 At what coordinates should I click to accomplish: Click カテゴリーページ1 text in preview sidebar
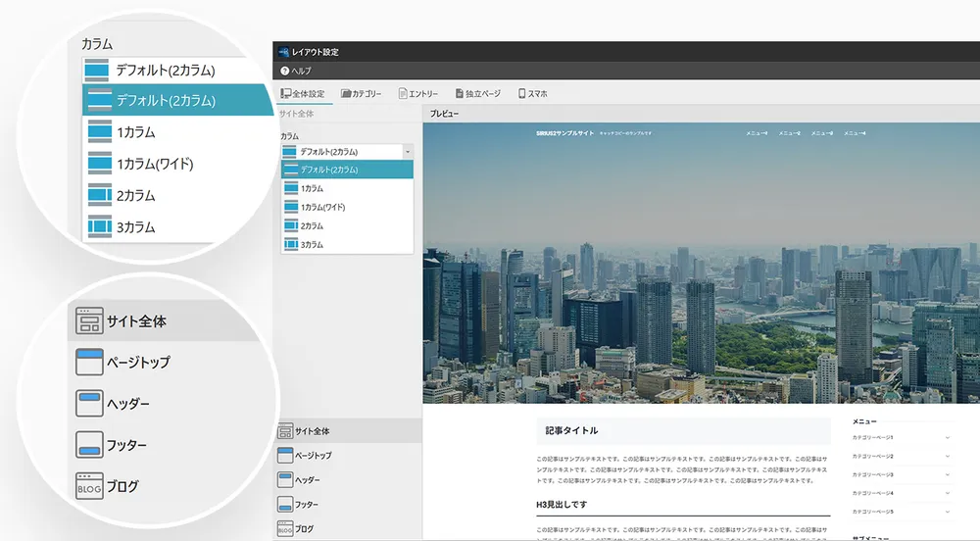tap(872, 437)
